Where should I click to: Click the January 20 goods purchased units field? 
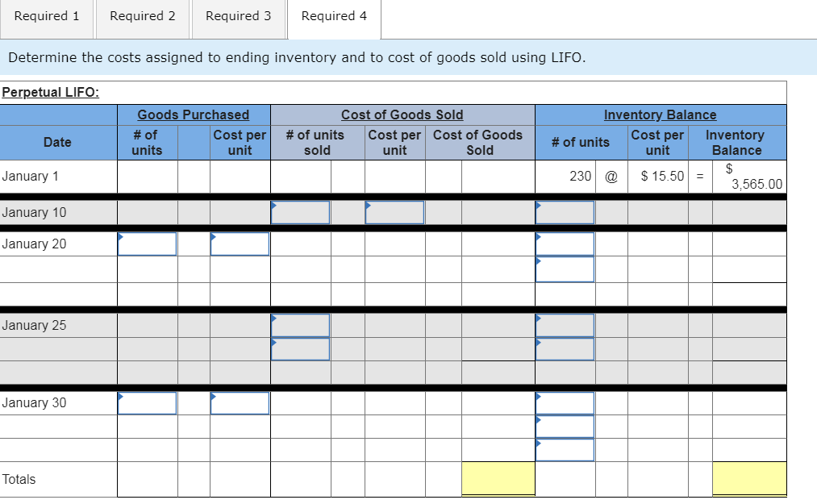pos(147,244)
